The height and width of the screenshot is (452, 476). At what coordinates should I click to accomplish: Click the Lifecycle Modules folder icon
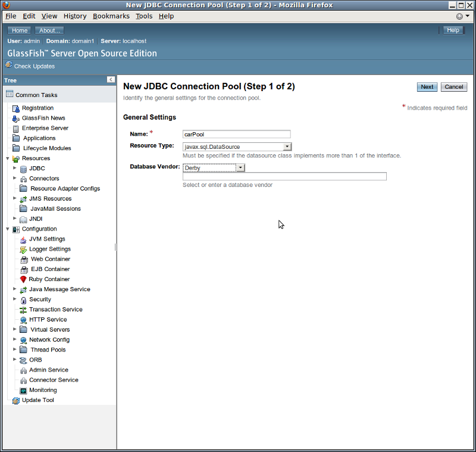pyautogui.click(x=16, y=148)
